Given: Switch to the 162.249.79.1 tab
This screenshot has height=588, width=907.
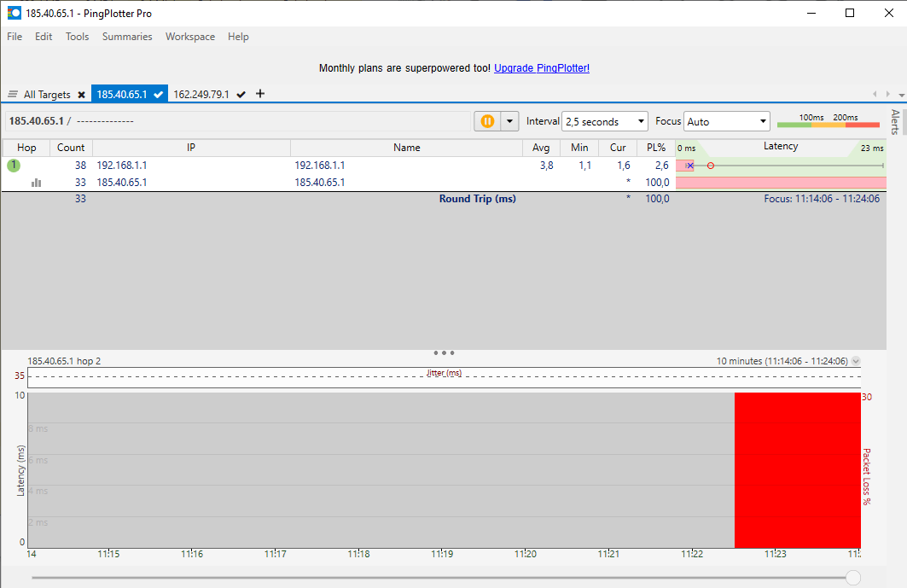Looking at the screenshot, I should (201, 95).
